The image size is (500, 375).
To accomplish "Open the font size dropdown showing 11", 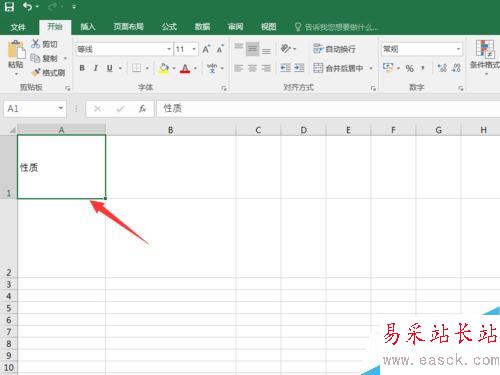I will tap(194, 49).
